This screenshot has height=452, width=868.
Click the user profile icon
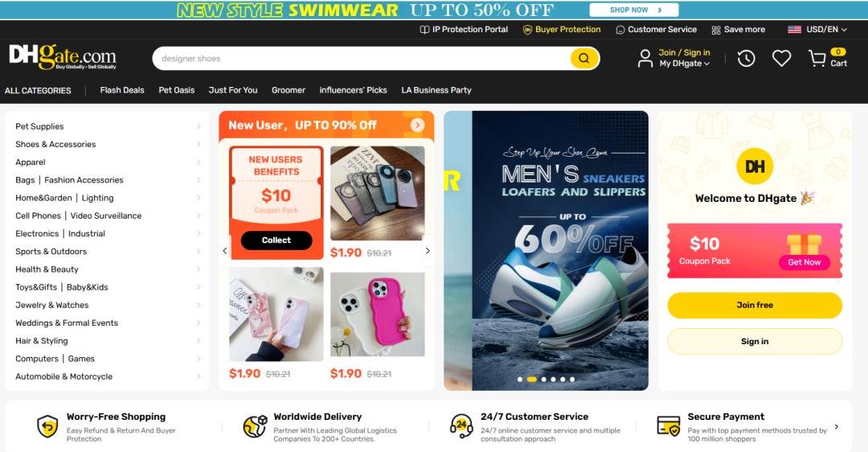pos(645,58)
